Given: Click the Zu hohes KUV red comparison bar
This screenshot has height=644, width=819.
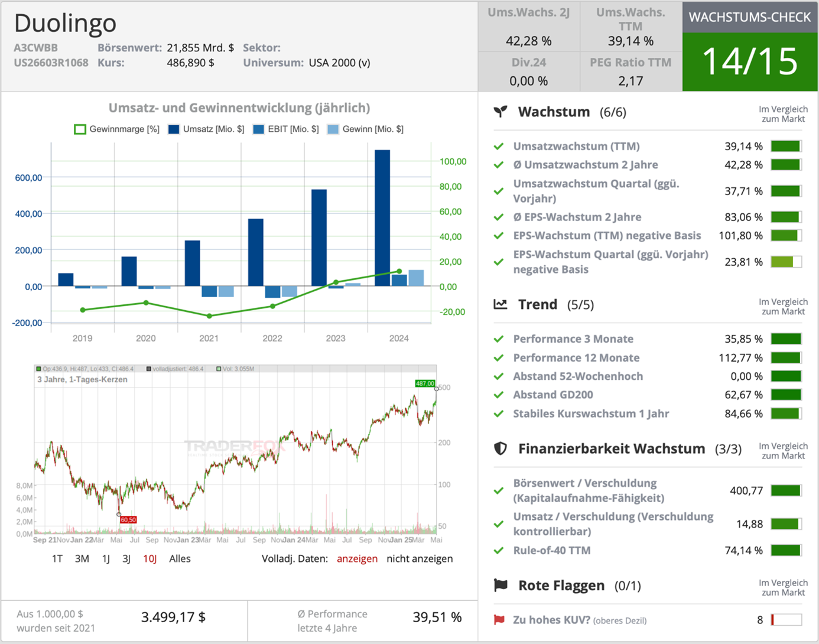Looking at the screenshot, I should tap(786, 620).
